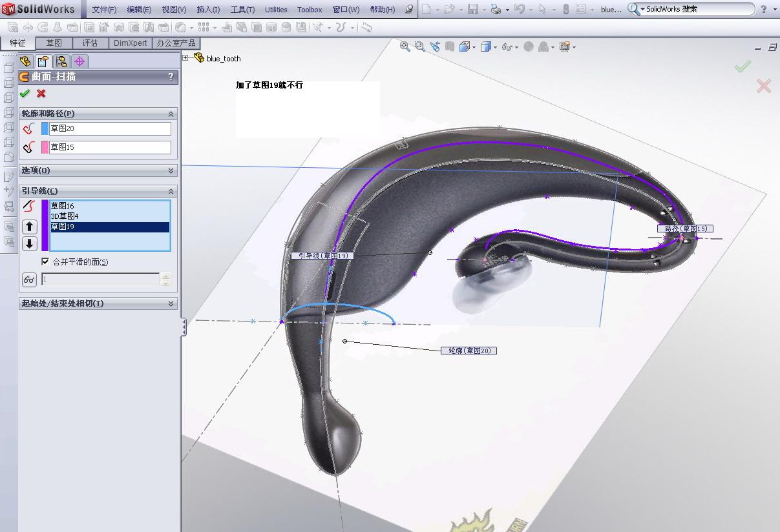The height and width of the screenshot is (532, 780).
Task: Click the View Settings monitor icon
Action: (x=564, y=46)
